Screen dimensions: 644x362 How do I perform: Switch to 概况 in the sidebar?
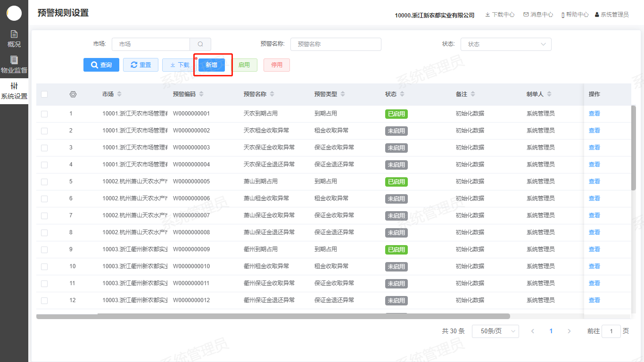[14, 39]
